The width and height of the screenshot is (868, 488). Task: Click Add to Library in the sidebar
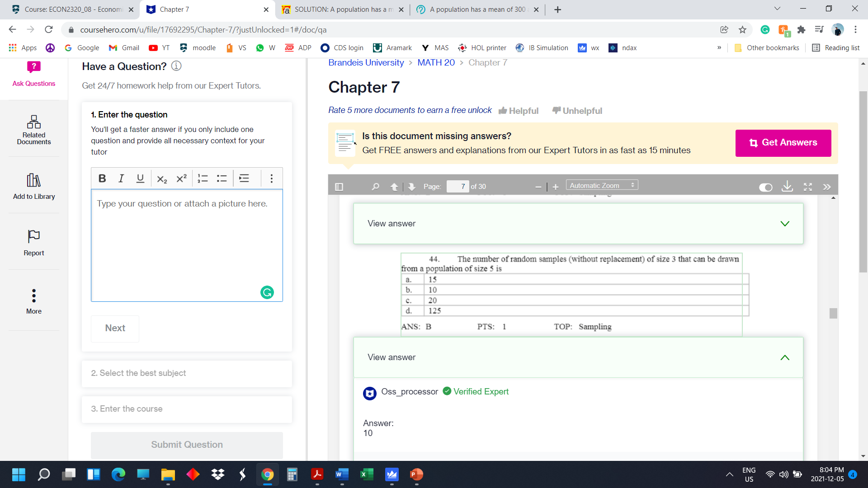33,185
